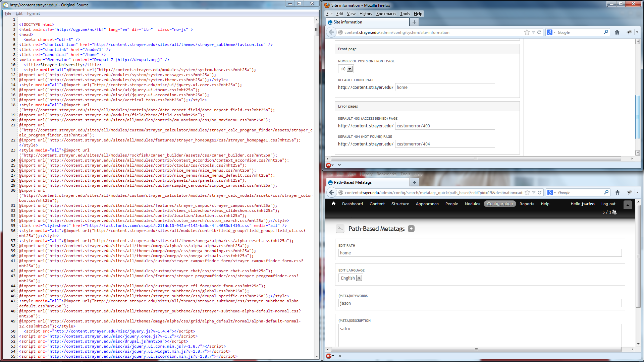Open the Format menu in the source viewer window
Image resolution: width=644 pixels, height=362 pixels.
point(34,13)
